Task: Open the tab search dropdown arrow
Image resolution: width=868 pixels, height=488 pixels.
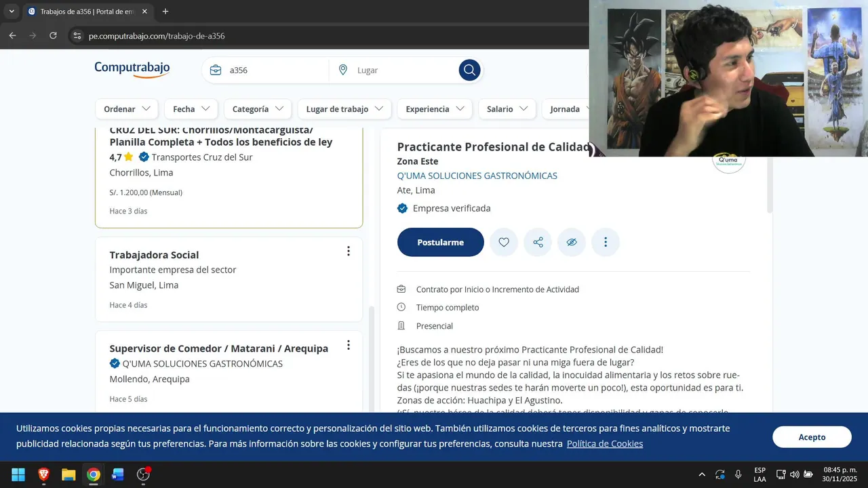Action: point(12,12)
